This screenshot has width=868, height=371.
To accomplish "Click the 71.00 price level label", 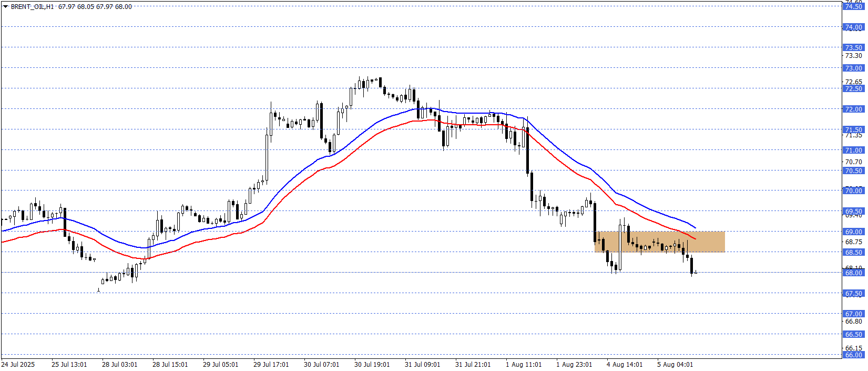I will [x=853, y=150].
